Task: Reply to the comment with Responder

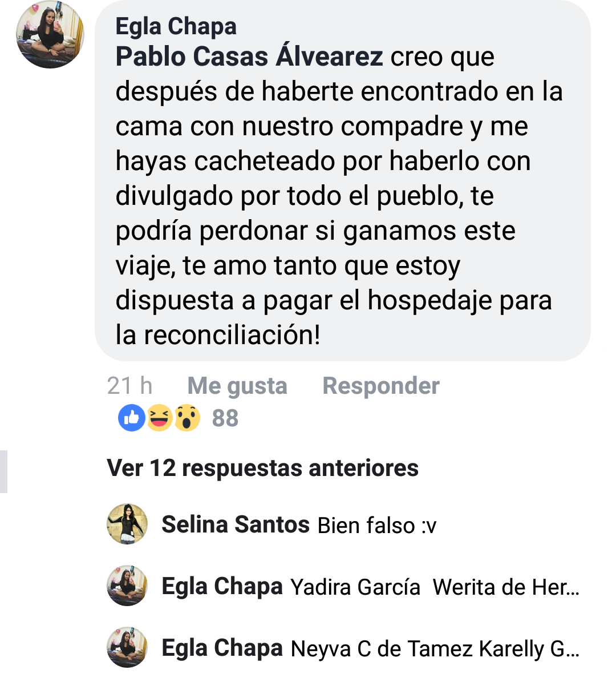Action: click(381, 386)
